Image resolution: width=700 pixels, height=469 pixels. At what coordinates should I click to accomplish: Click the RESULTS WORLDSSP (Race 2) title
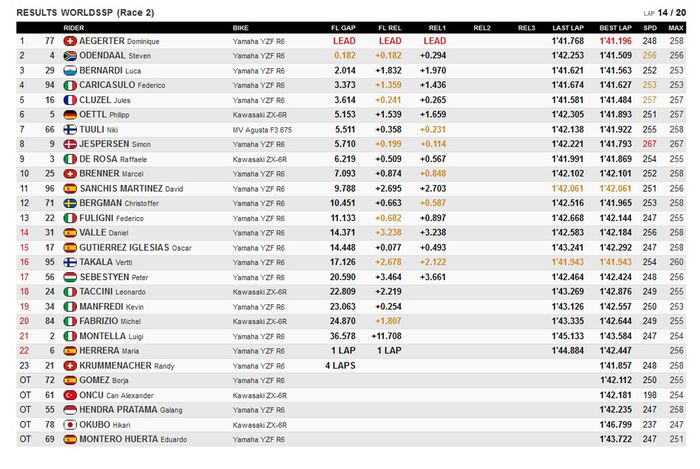pyautogui.click(x=85, y=12)
